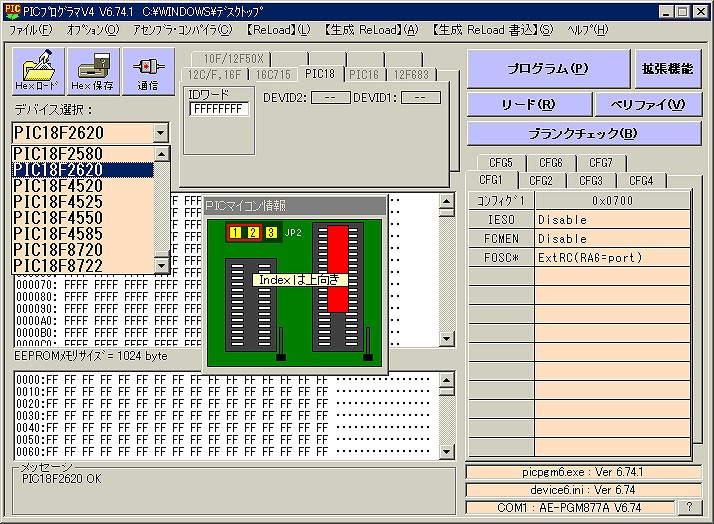This screenshot has height=524, width=714.
Task: Click jumper 1 on the board diagram
Action: click(235, 233)
